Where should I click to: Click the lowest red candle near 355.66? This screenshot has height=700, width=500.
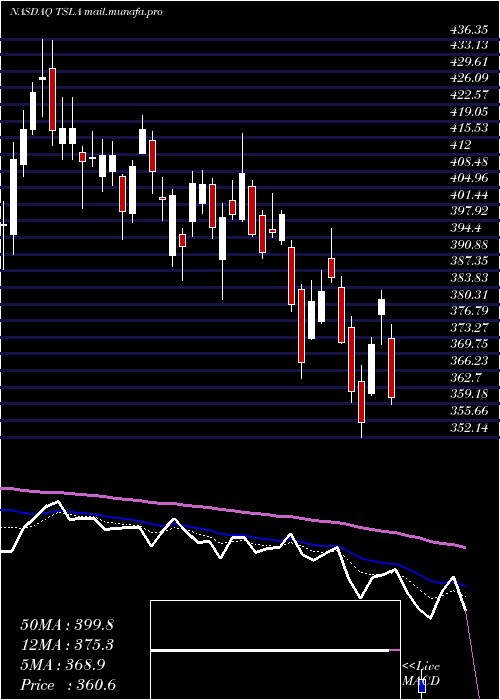[361, 402]
